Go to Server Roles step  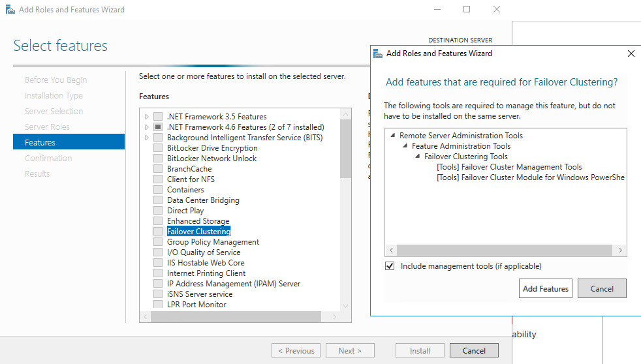(x=47, y=127)
